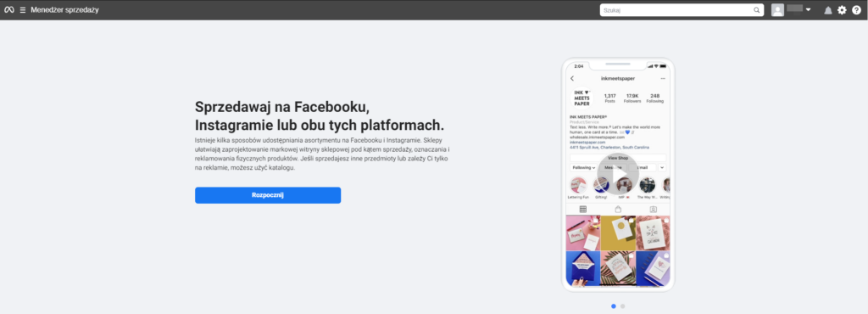Click the back arrow in phone preview
The height and width of the screenshot is (314, 868).
click(572, 79)
